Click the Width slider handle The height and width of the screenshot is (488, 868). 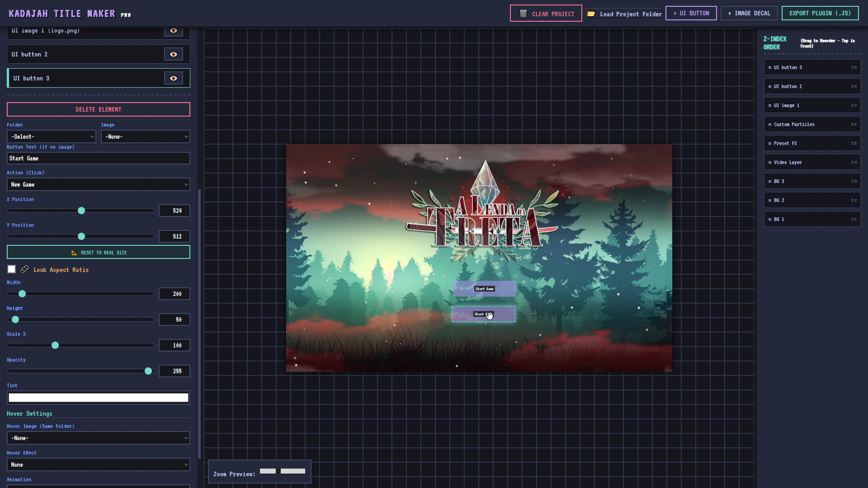click(22, 294)
